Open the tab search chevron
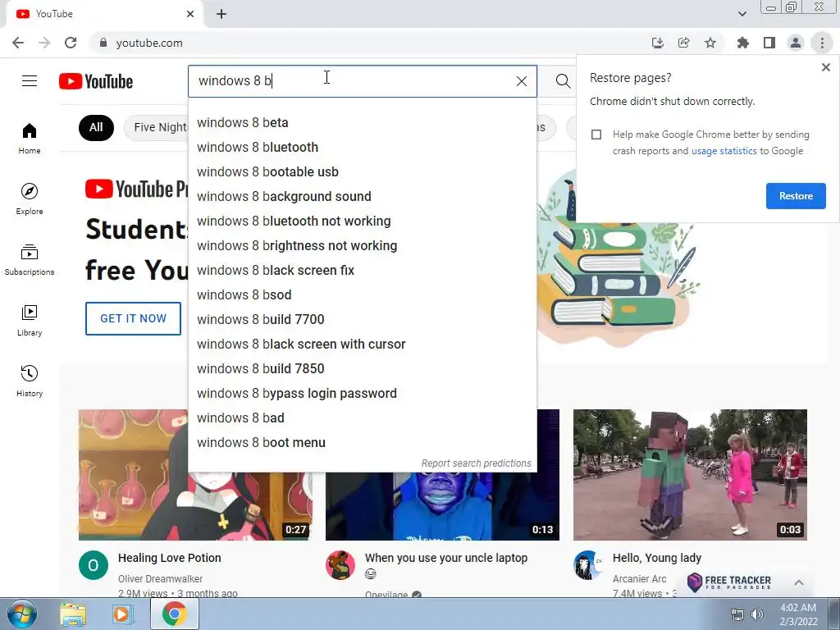The image size is (840, 630). point(742,14)
